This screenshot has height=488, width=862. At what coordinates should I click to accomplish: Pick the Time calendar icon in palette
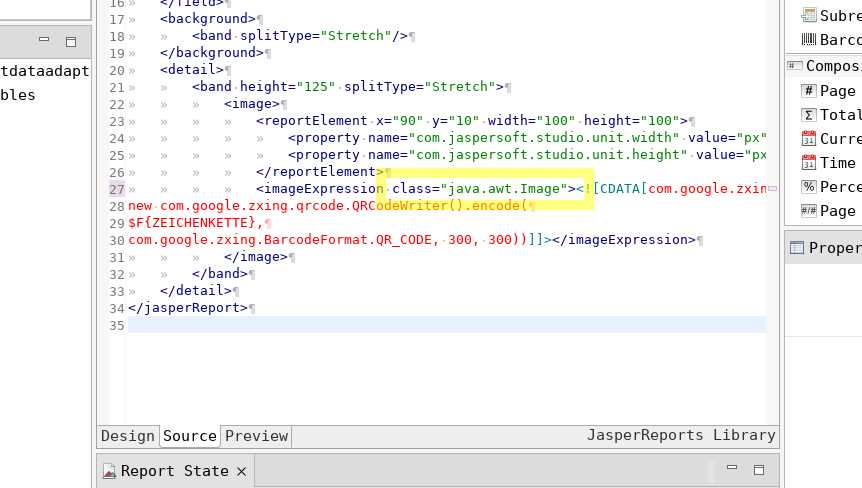click(x=808, y=163)
